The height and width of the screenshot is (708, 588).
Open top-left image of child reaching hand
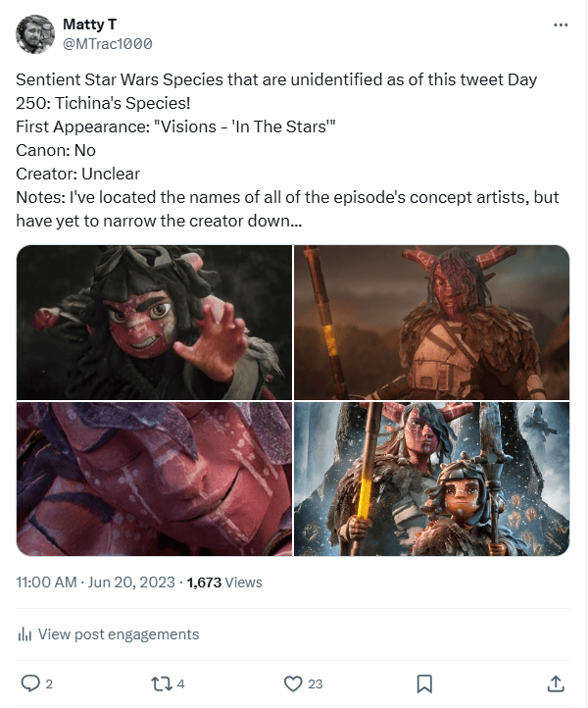click(x=154, y=323)
